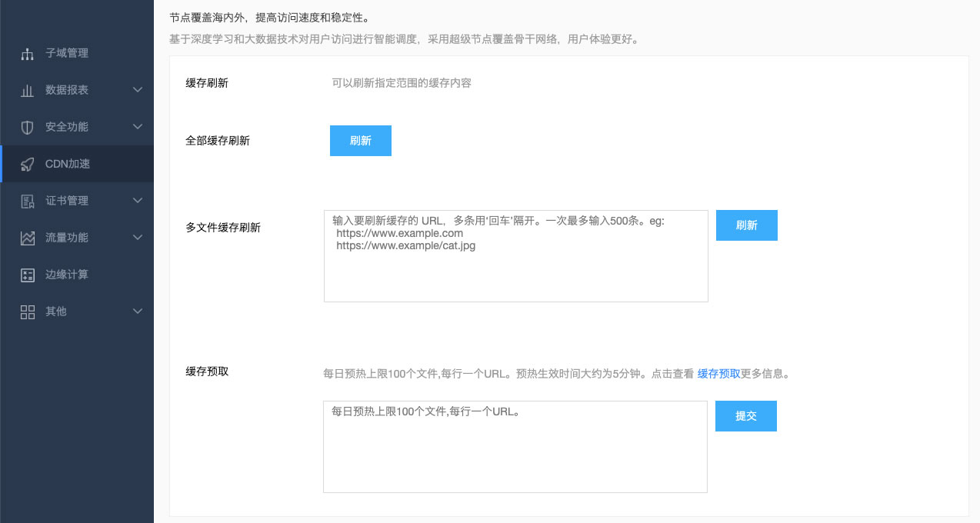Click the CDN加速 rocket icon
Image resolution: width=980 pixels, height=523 pixels.
pyautogui.click(x=28, y=164)
